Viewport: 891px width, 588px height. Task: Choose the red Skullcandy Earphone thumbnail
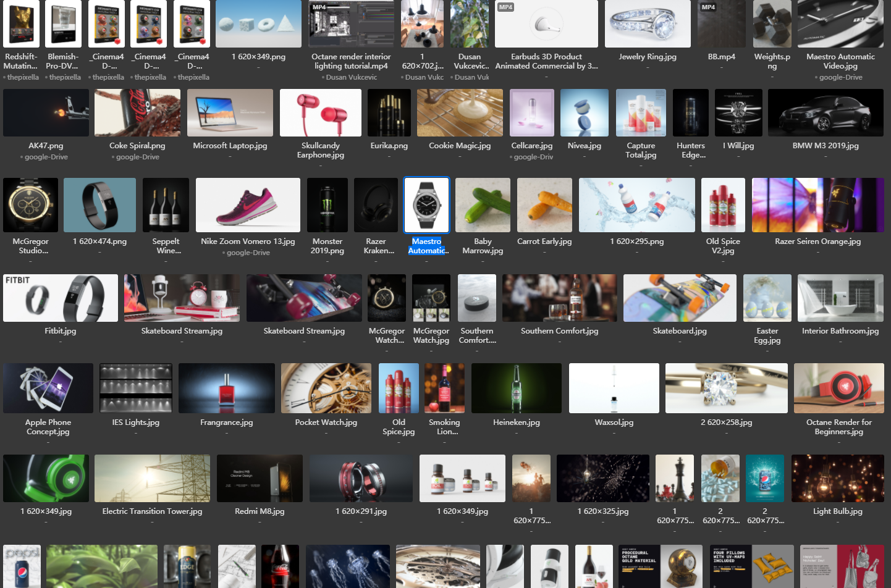point(320,113)
